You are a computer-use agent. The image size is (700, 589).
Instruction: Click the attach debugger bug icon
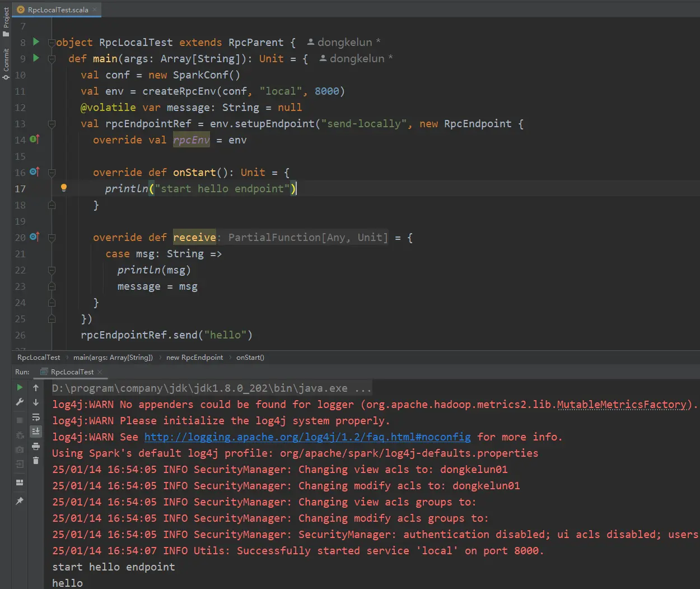pos(20,435)
